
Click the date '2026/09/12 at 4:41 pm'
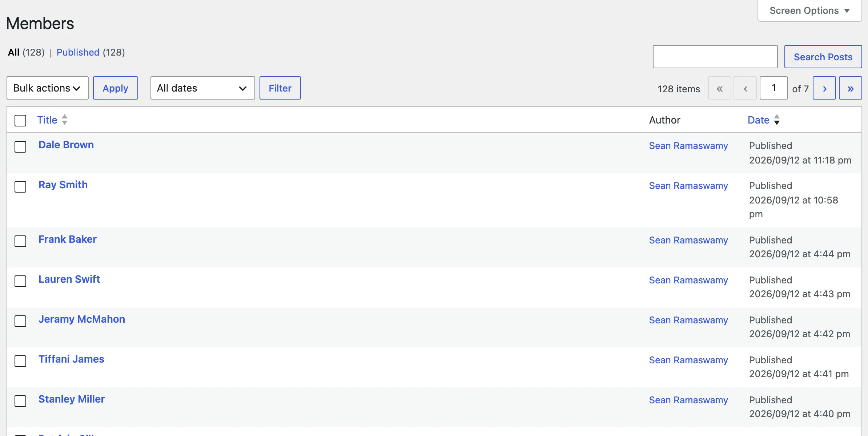(x=799, y=374)
